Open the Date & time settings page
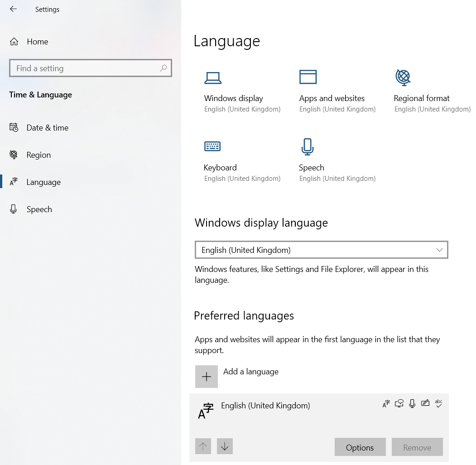 pyautogui.click(x=47, y=128)
